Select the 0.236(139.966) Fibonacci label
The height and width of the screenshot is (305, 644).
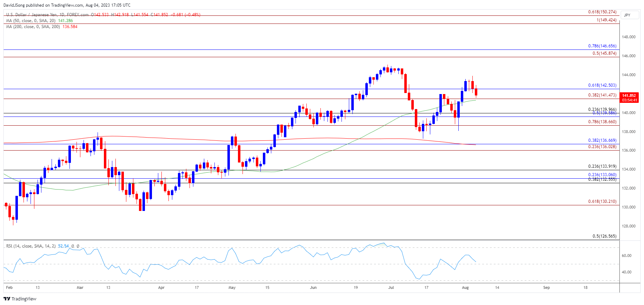[602, 110]
